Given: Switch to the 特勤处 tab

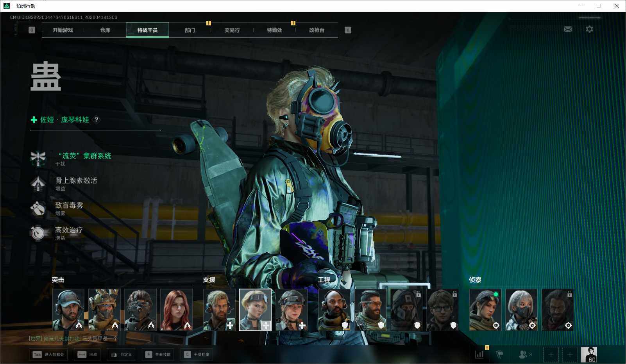Looking at the screenshot, I should [x=274, y=30].
